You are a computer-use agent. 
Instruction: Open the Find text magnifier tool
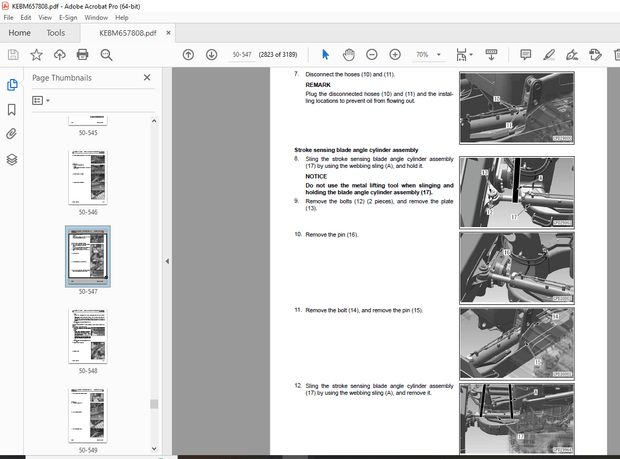tap(106, 55)
